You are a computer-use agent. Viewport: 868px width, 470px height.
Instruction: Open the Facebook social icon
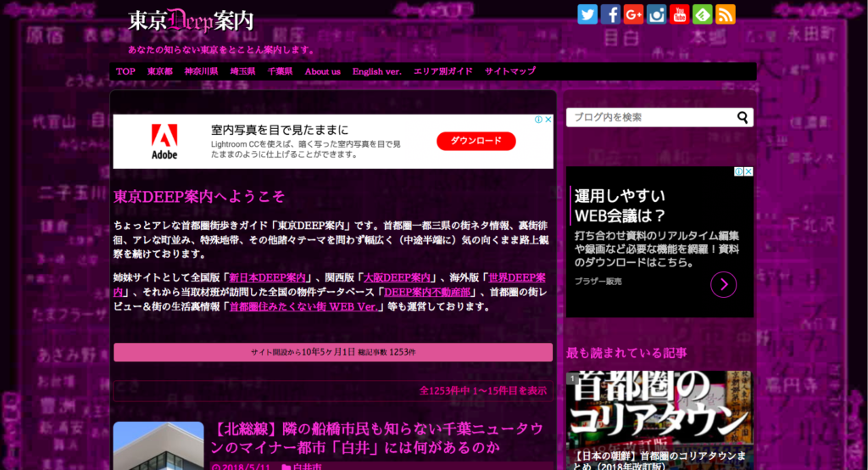[610, 14]
